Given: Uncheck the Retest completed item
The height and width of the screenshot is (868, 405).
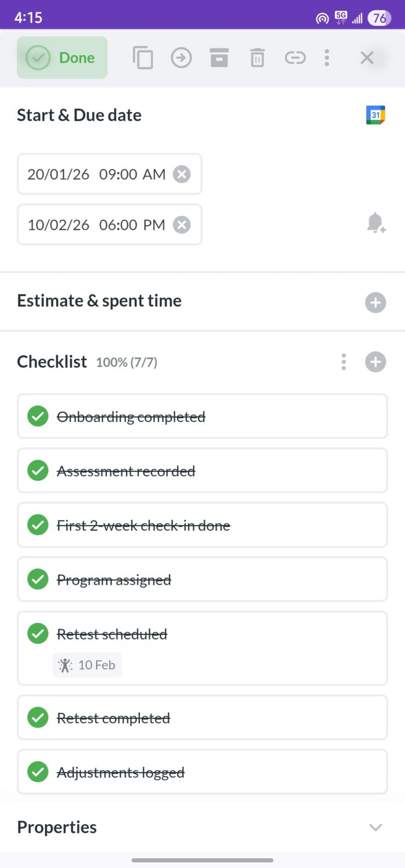Looking at the screenshot, I should point(37,717).
